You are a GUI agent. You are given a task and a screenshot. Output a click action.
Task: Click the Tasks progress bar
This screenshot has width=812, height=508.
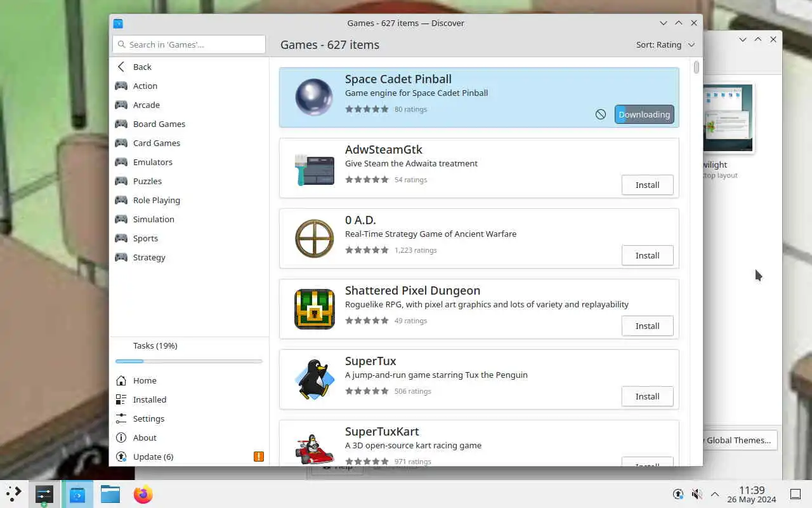tap(189, 361)
